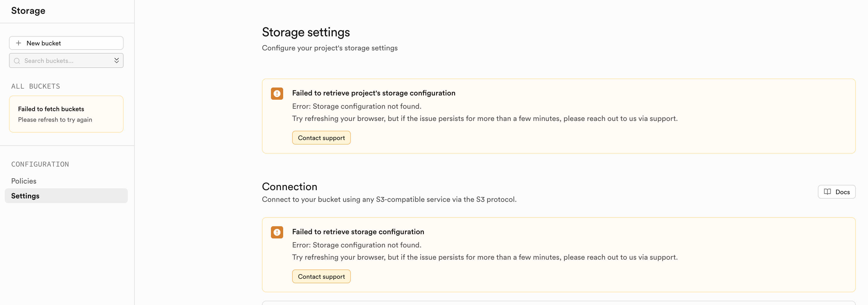The height and width of the screenshot is (305, 868).
Task: Click the Storage sidebar title
Action: [x=28, y=11]
